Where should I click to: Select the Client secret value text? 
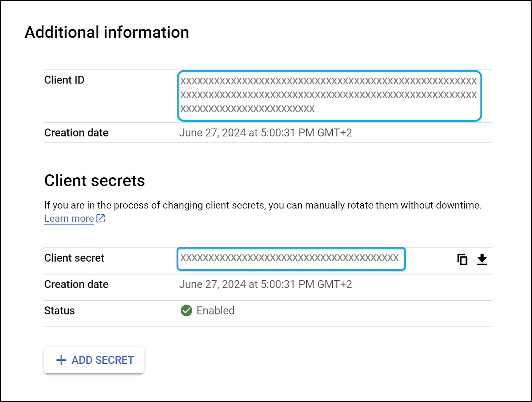[x=291, y=259]
